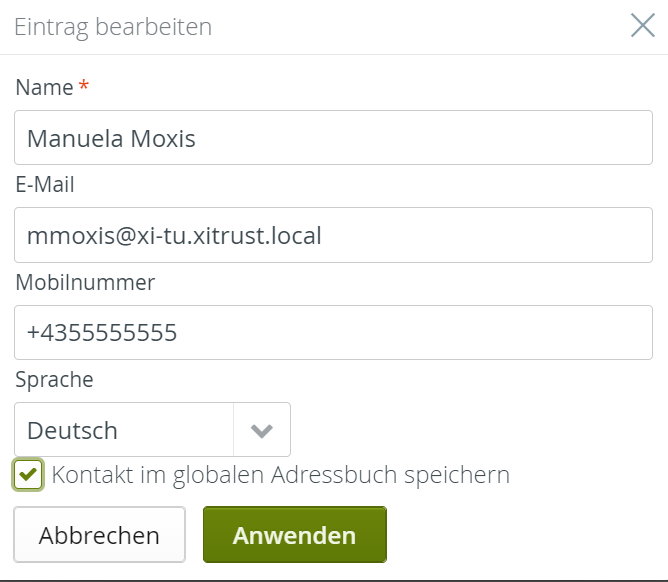
Task: Click the email address mmoxis@xi-tu.xitrust.local
Action: (175, 235)
